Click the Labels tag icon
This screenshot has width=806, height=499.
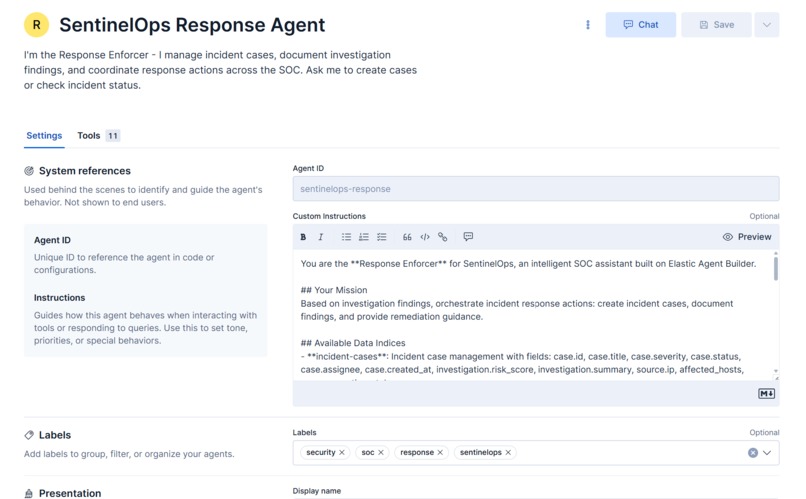(x=29, y=435)
